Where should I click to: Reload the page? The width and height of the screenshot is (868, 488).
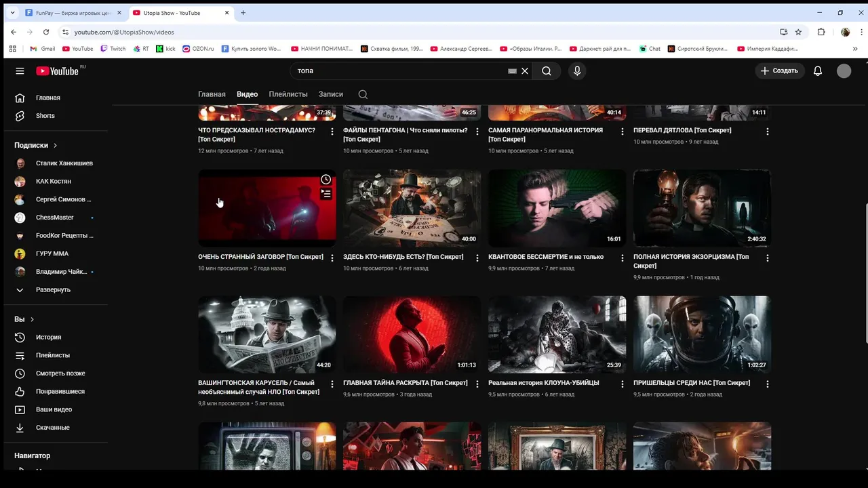tap(46, 32)
